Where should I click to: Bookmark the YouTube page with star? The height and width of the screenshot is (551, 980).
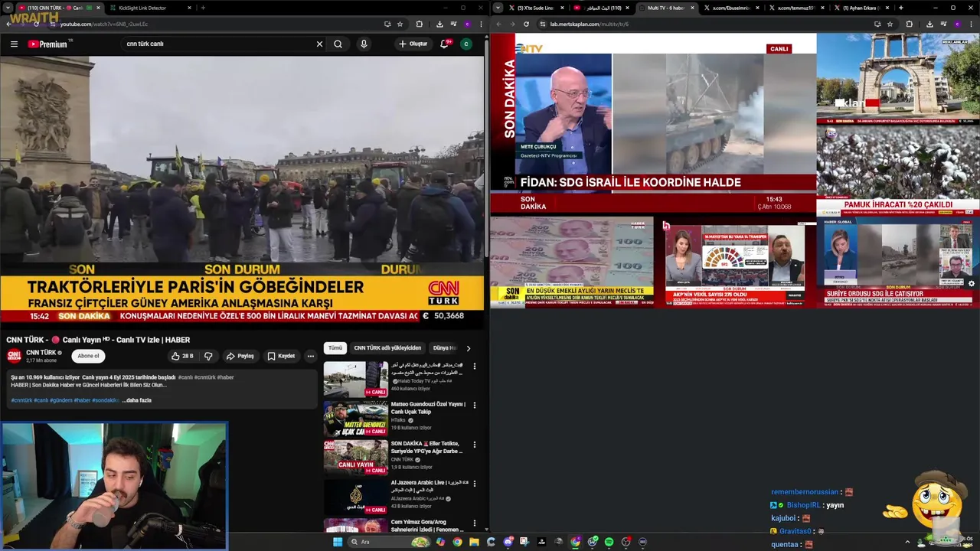400,24
